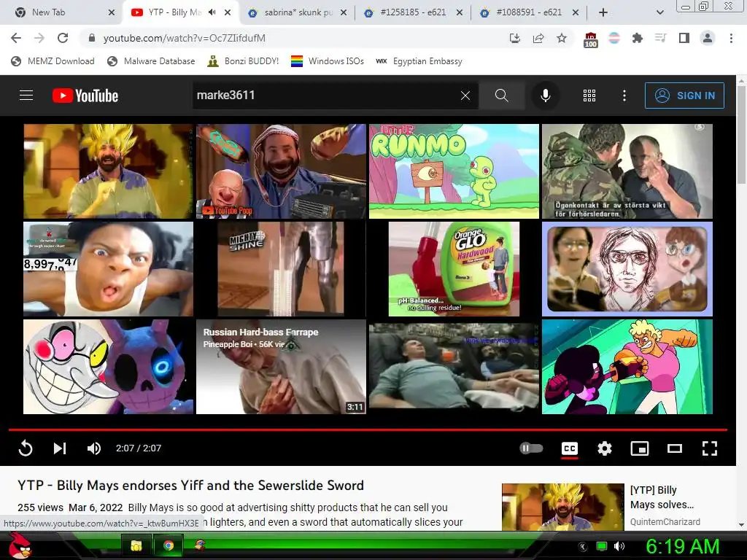Open Chrome profile avatar
Viewport: 747px width, 560px height.
tap(708, 38)
